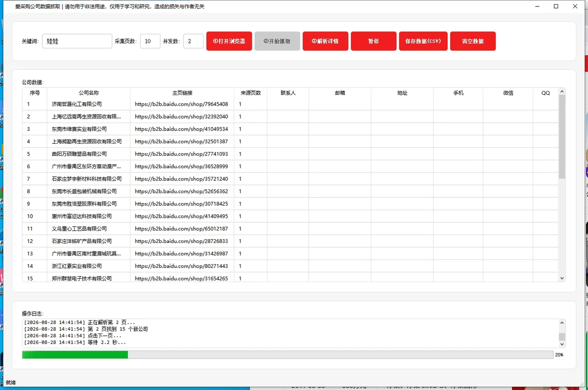Click the table scrollbar down arrow
Viewport: 588px width, 390px height.
point(562,278)
